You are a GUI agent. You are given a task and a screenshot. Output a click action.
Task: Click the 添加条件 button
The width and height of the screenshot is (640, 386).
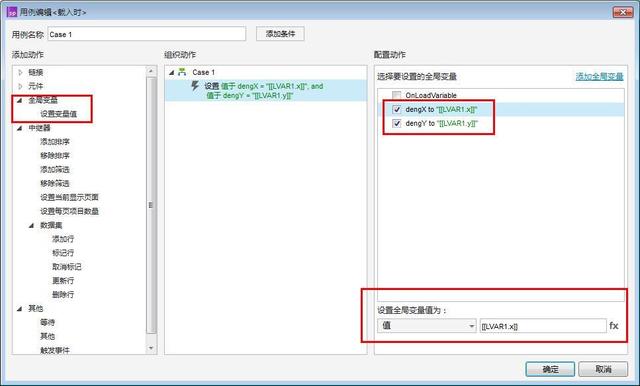pos(280,34)
